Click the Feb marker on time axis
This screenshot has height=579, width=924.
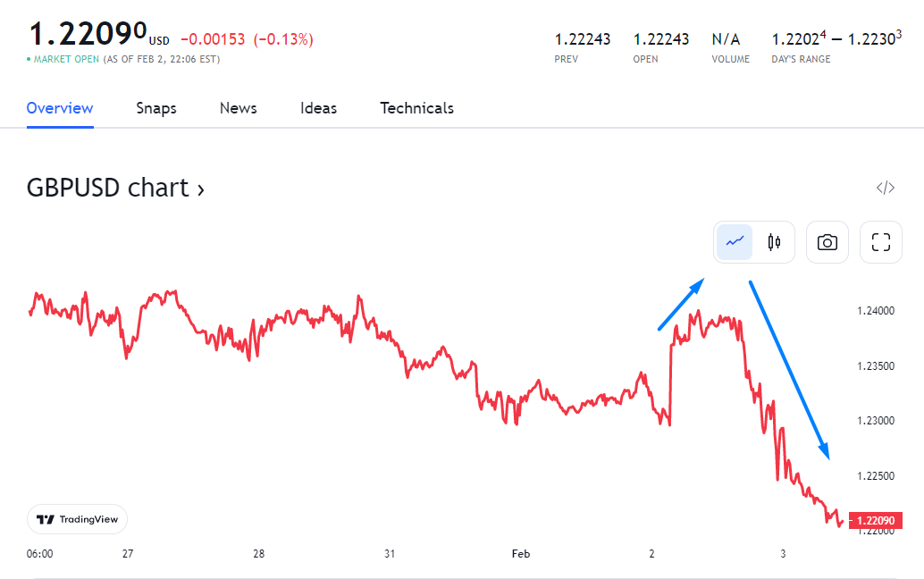click(521, 554)
